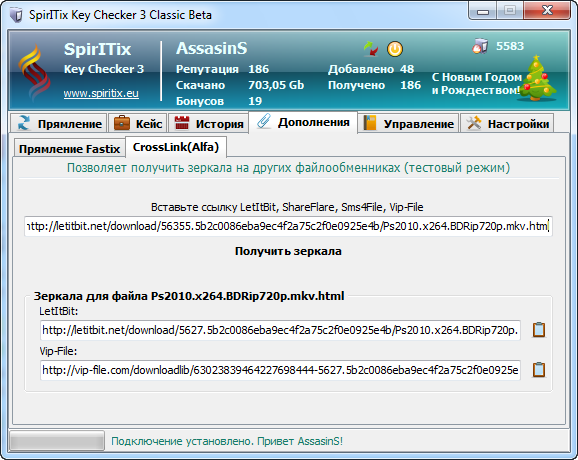Viewport: 578px width, 460px height.
Task: Open the Управление tab
Action: [408, 123]
